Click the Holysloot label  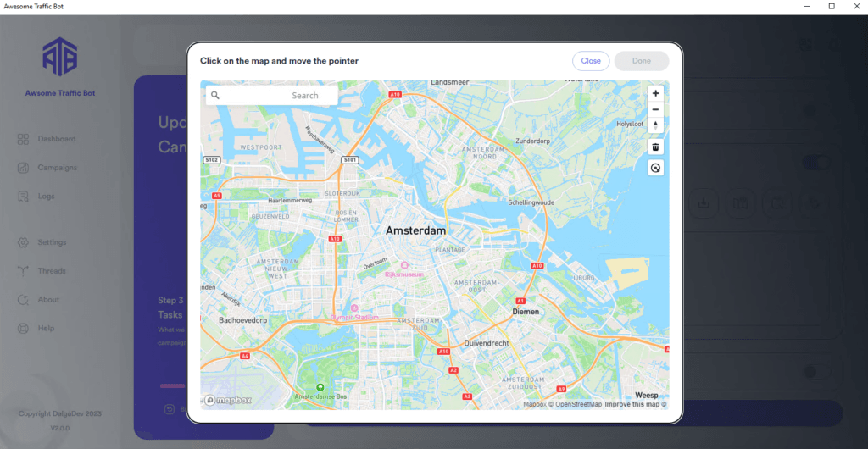click(631, 124)
